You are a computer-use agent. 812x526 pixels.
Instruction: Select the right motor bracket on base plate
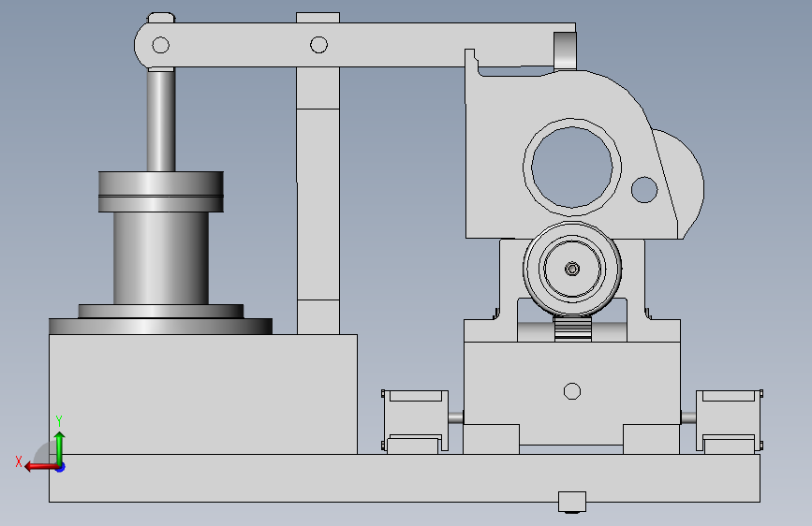point(730,421)
